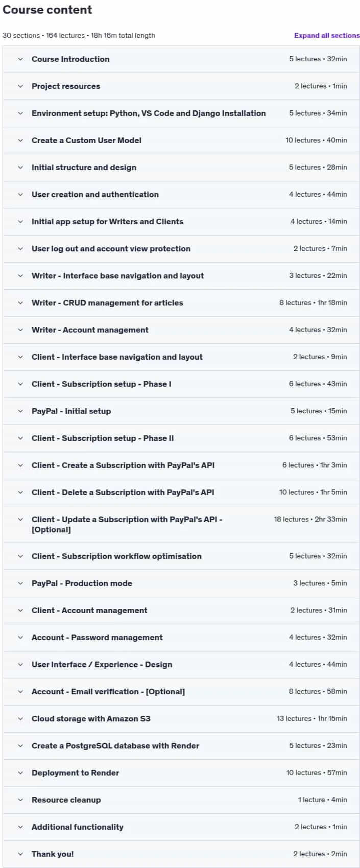Click chevron next to Thank you! section

(20, 854)
